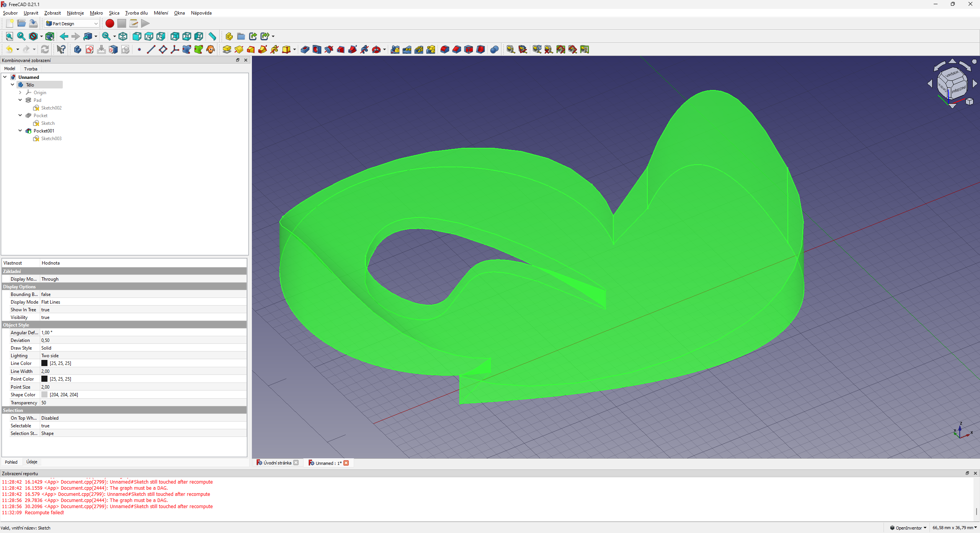Select the Revolution tool icon
This screenshot has width=980, height=533.
click(x=238, y=49)
